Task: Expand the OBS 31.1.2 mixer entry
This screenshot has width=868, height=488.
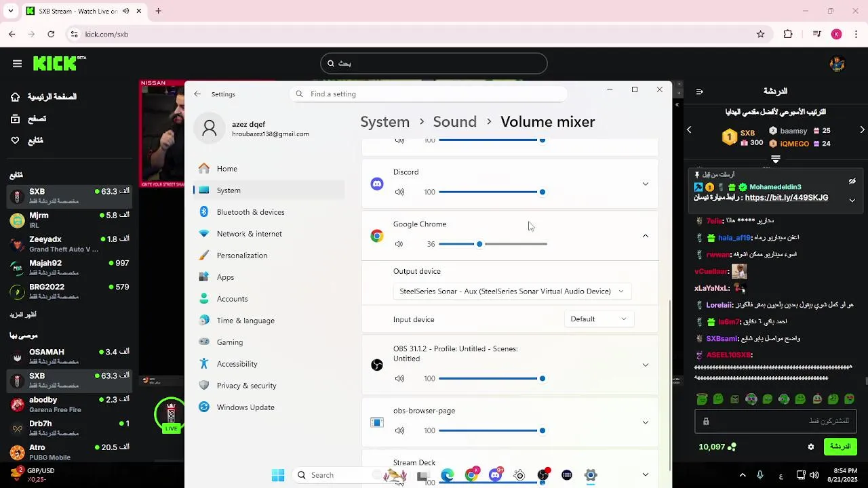Action: coord(645,365)
